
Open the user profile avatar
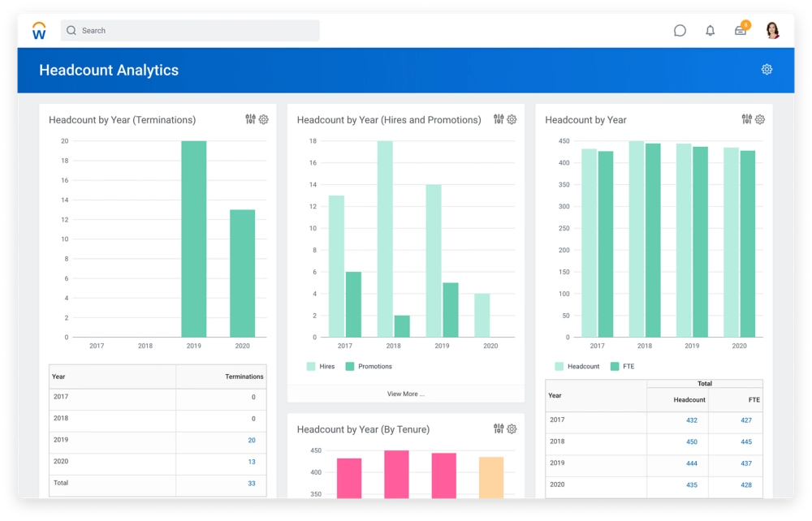(x=772, y=31)
